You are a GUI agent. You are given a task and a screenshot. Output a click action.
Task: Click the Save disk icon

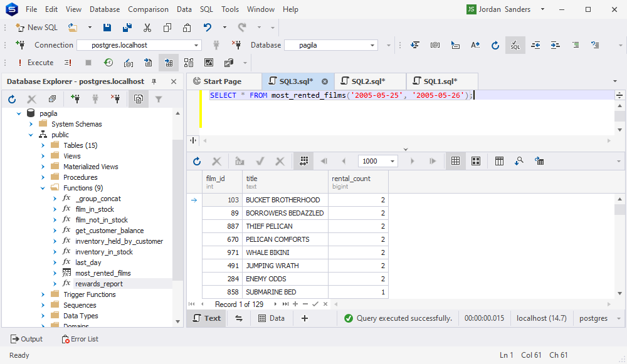[107, 28]
